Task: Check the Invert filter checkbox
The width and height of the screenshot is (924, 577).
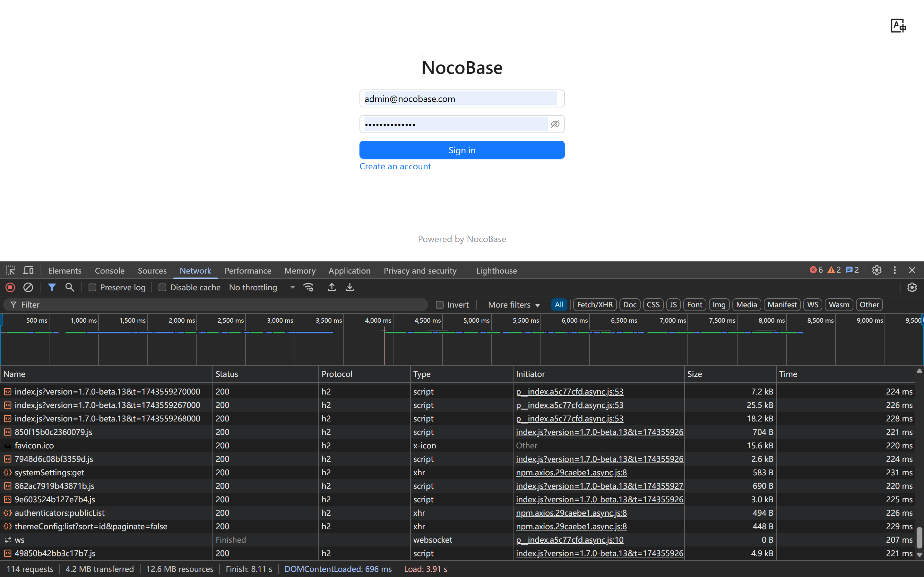Action: point(439,304)
